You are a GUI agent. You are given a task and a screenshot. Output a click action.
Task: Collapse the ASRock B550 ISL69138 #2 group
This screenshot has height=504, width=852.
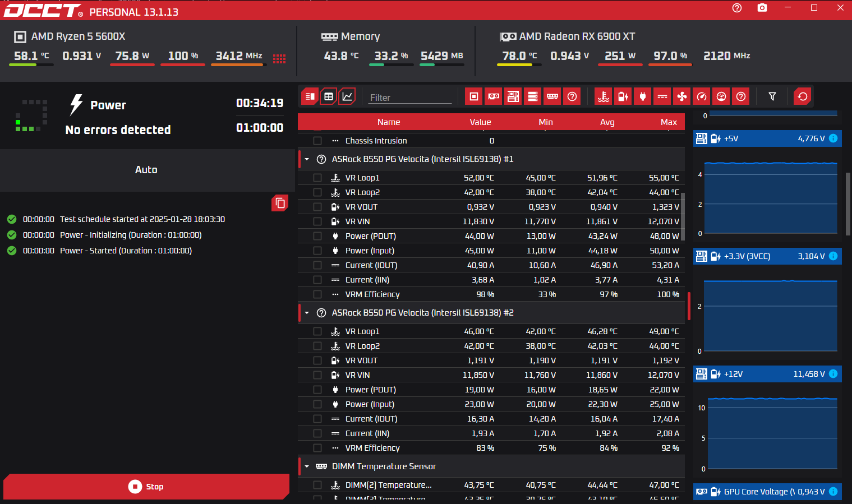pyautogui.click(x=307, y=313)
